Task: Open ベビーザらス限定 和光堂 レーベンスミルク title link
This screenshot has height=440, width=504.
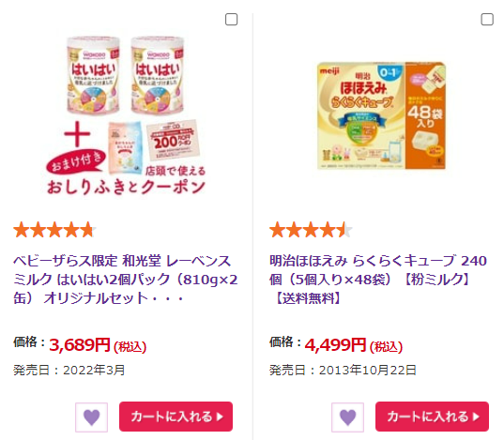Action: point(126,280)
